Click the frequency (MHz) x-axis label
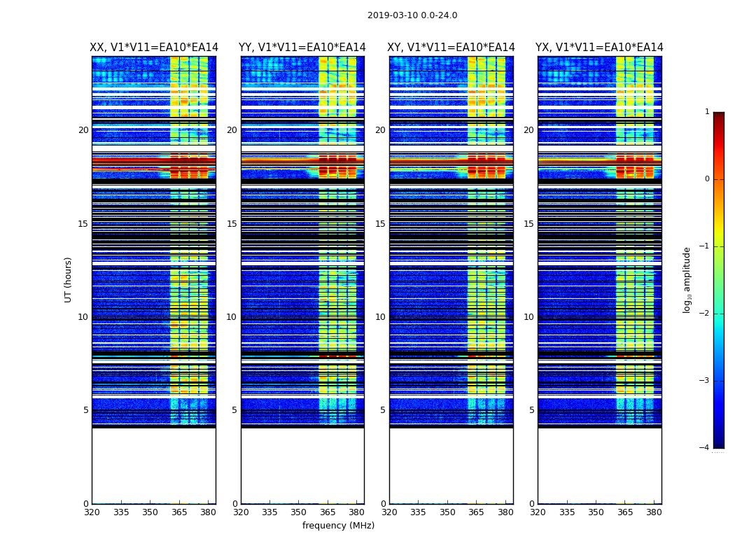This screenshot has height=560, width=735. [x=338, y=526]
